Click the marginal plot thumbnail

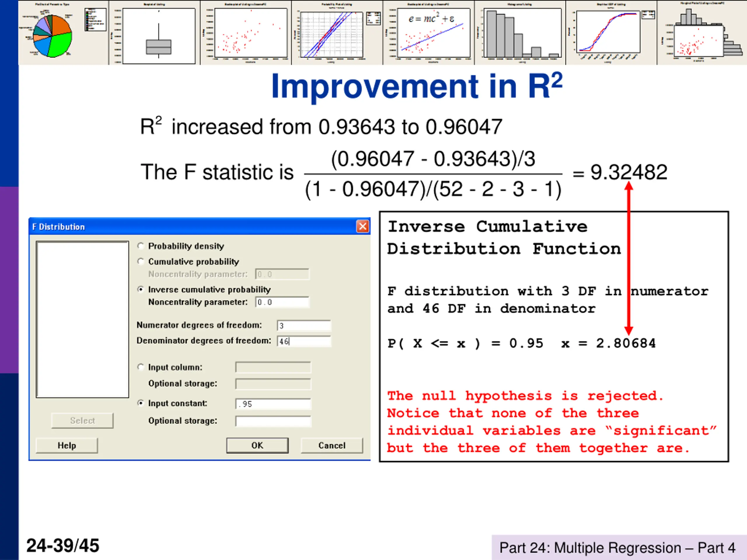(702, 33)
